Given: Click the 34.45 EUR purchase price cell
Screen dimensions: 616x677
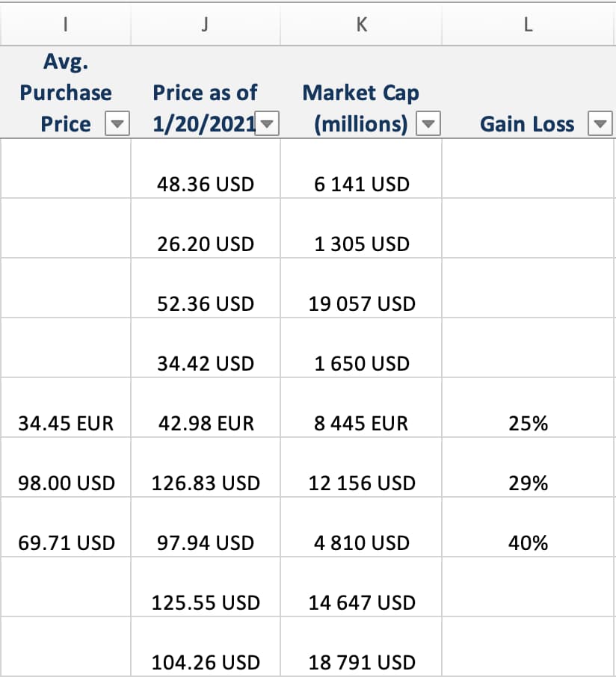Looking at the screenshot, I should coord(66,423).
